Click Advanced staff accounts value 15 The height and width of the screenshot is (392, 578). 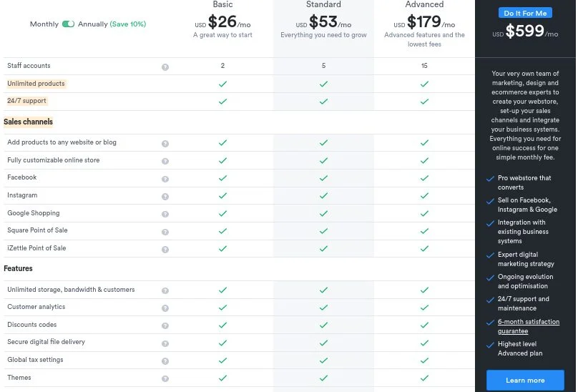coord(424,66)
